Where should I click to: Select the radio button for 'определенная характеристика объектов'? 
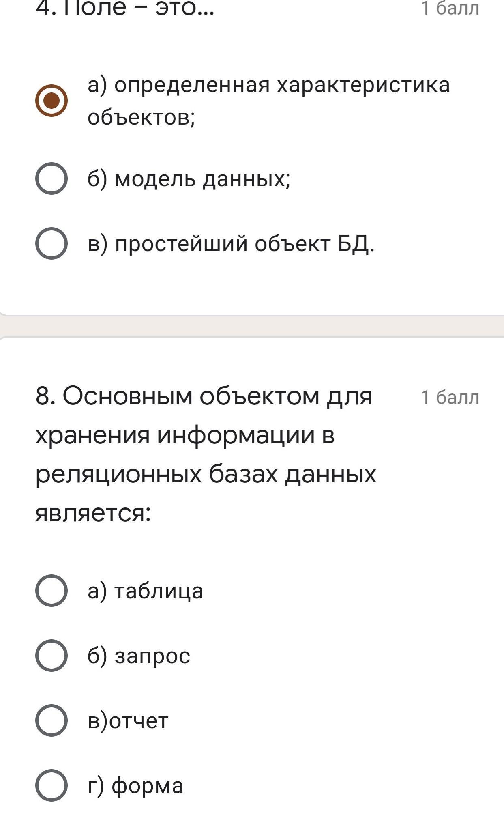point(51,101)
